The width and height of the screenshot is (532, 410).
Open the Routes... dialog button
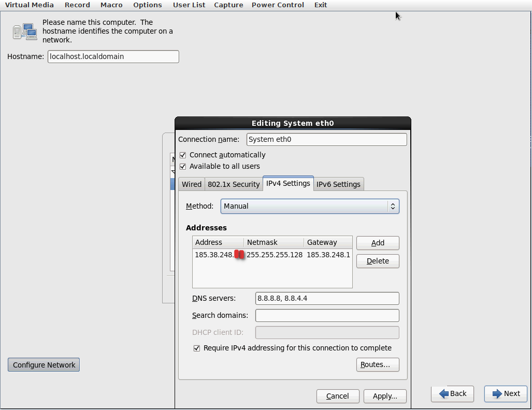(x=378, y=364)
